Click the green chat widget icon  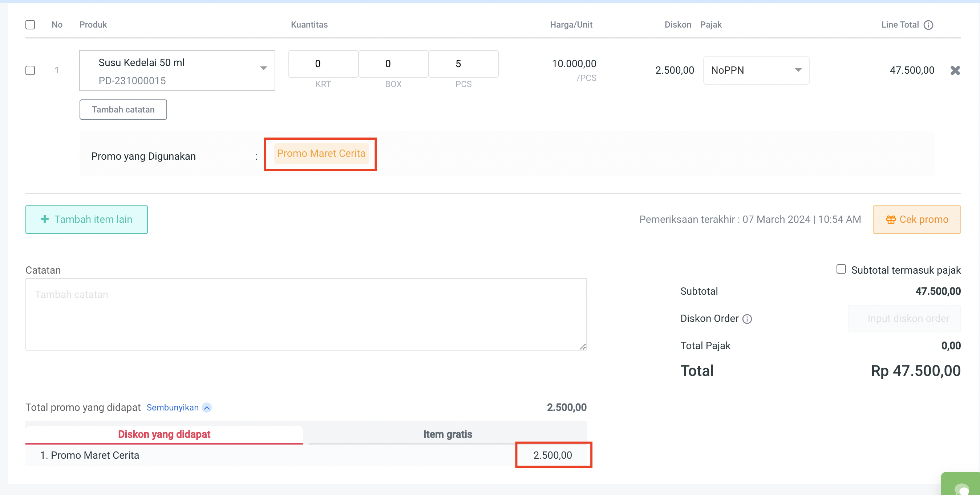click(963, 488)
